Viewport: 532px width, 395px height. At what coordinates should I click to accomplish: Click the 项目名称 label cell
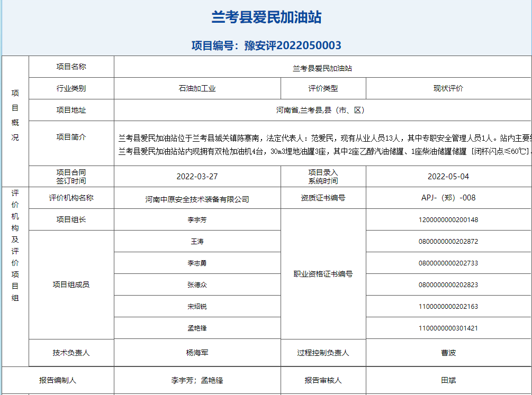tap(71, 67)
